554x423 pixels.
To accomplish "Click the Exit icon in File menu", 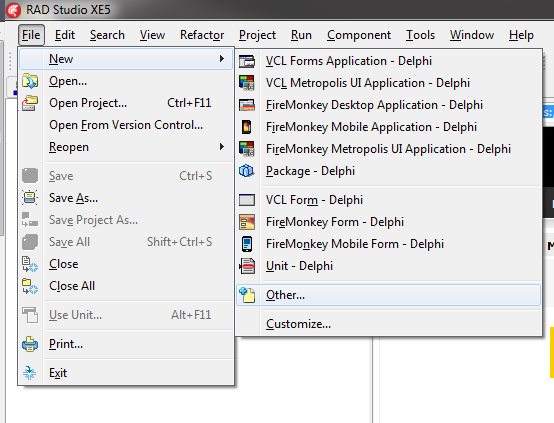I will 30,373.
